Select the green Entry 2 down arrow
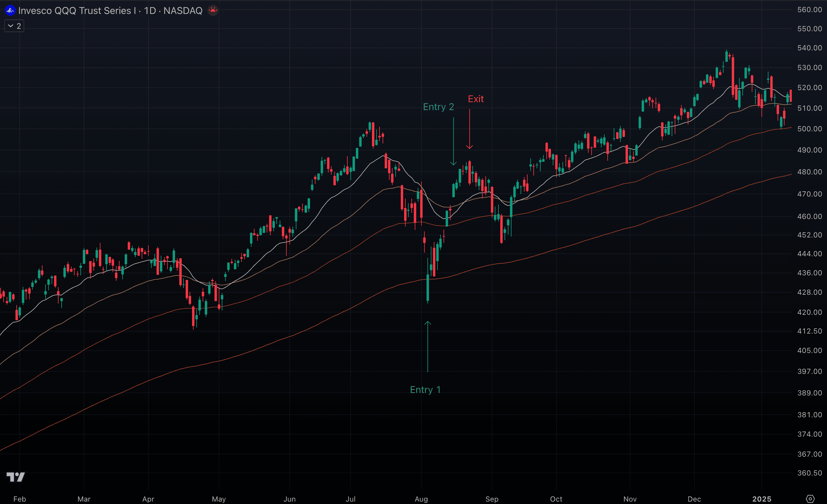The width and height of the screenshot is (827, 504). pos(453,141)
